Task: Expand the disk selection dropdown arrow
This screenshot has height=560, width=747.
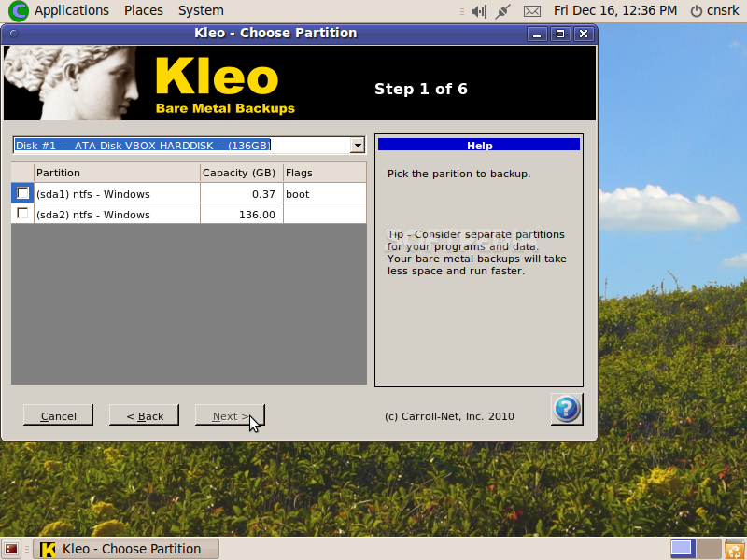Action: [x=358, y=146]
